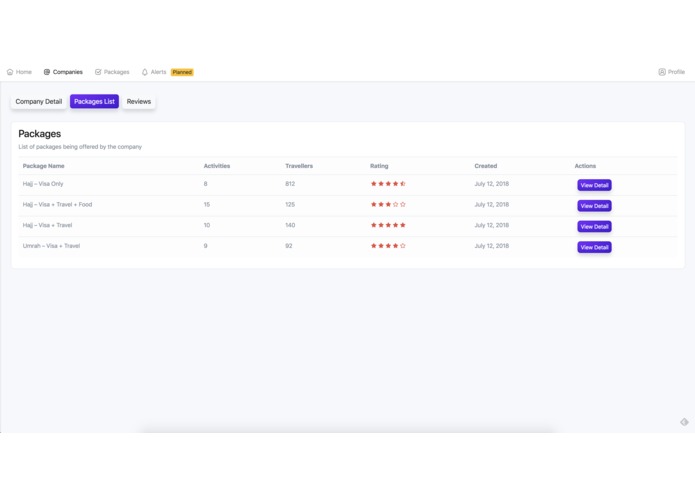The width and height of the screenshot is (695, 494).
Task: Click activities value 10
Action: [x=207, y=225]
